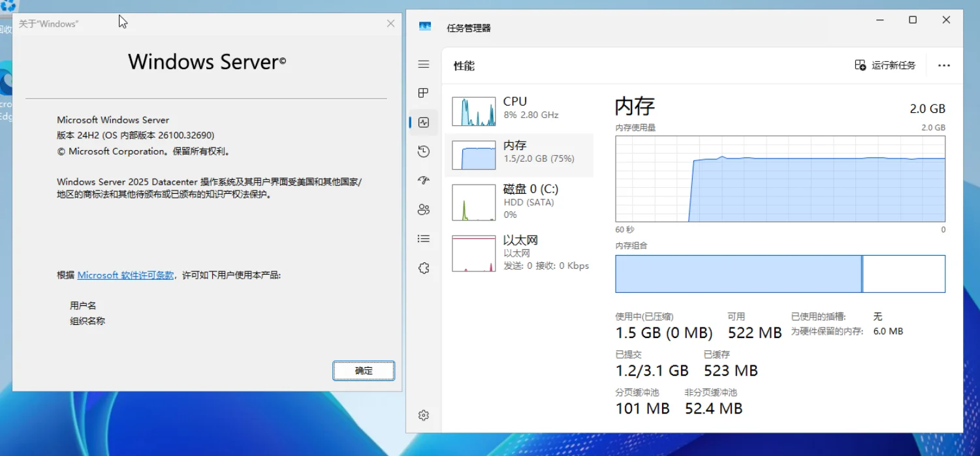Click 确定 button in About Windows

(x=364, y=371)
